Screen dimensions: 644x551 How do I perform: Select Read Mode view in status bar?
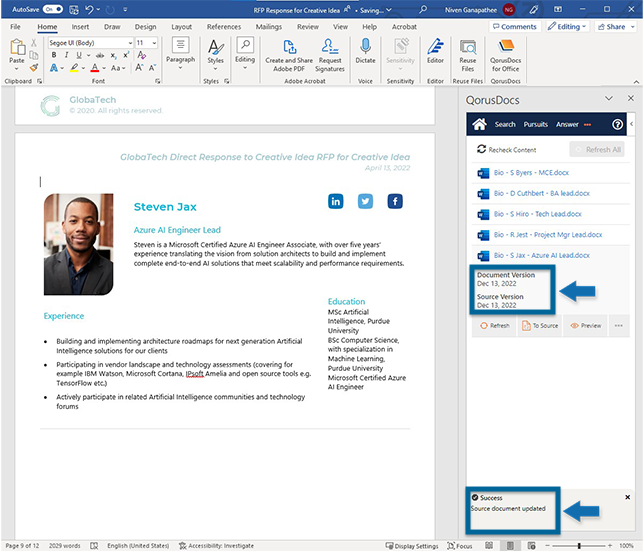pos(489,546)
